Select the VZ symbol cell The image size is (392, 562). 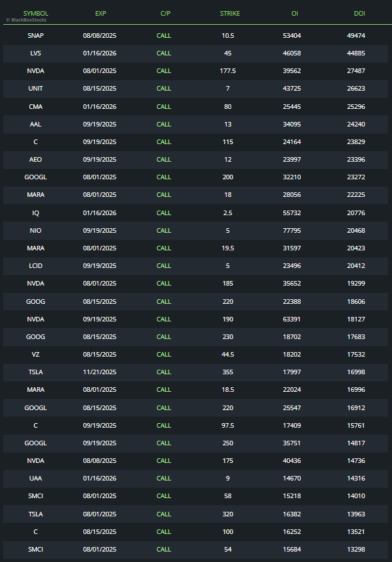(x=35, y=354)
